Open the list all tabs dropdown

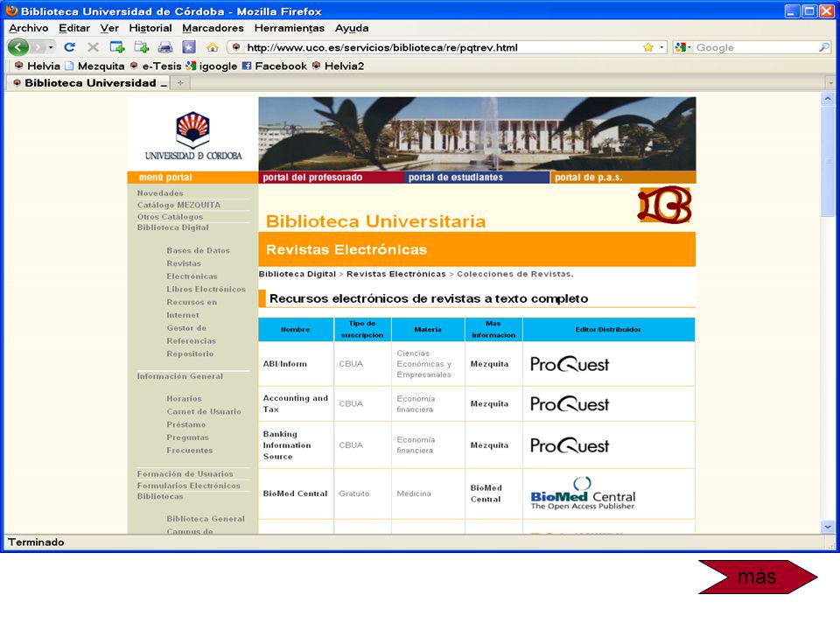(x=830, y=83)
